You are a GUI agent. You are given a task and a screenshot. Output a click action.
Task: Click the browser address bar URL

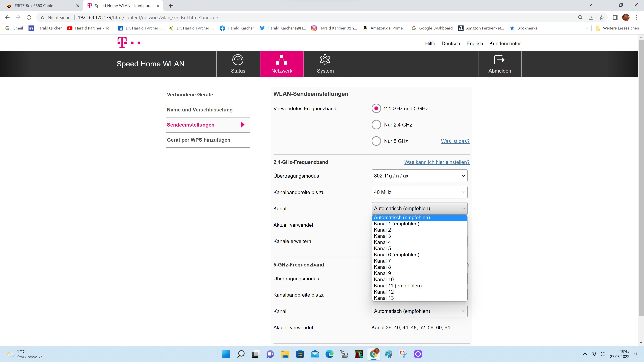point(148,17)
